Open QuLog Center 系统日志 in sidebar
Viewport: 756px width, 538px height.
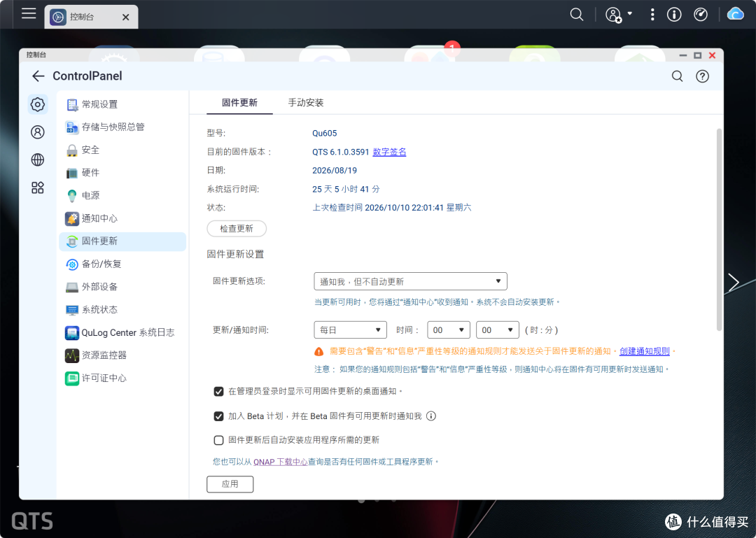(x=122, y=332)
